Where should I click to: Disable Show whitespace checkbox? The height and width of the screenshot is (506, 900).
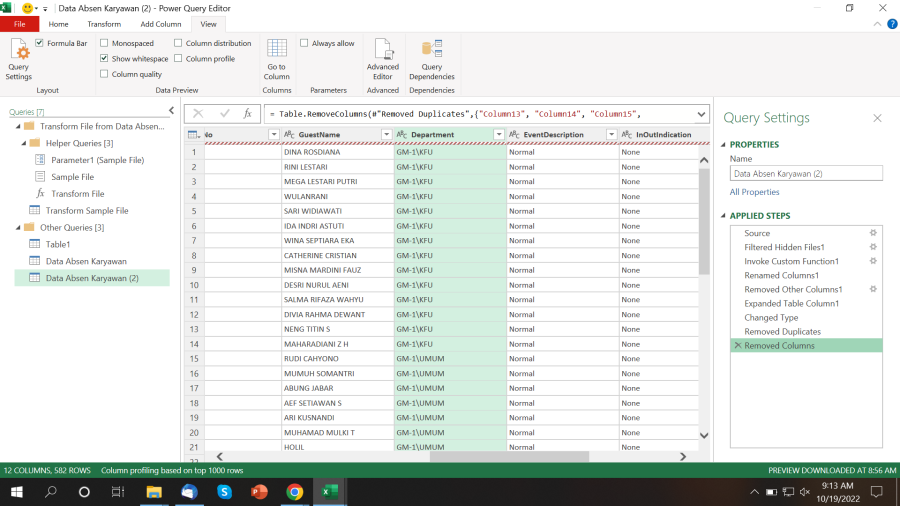pyautogui.click(x=104, y=59)
